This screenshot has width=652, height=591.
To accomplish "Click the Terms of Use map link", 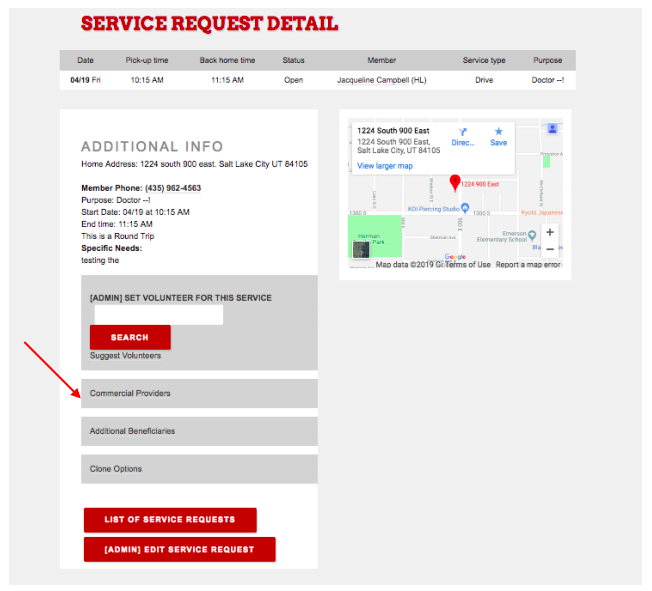I will [467, 265].
